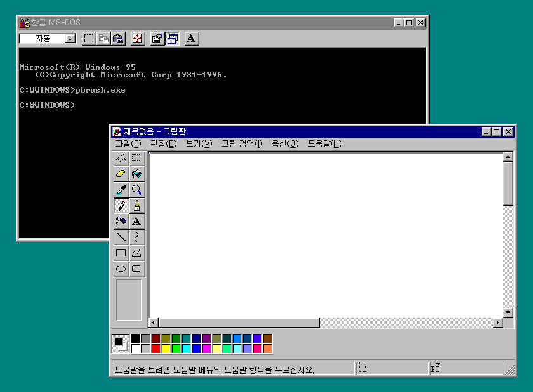The height and width of the screenshot is (392, 533).
Task: Open the MS-DOS window system menu icon
Action: click(x=25, y=23)
